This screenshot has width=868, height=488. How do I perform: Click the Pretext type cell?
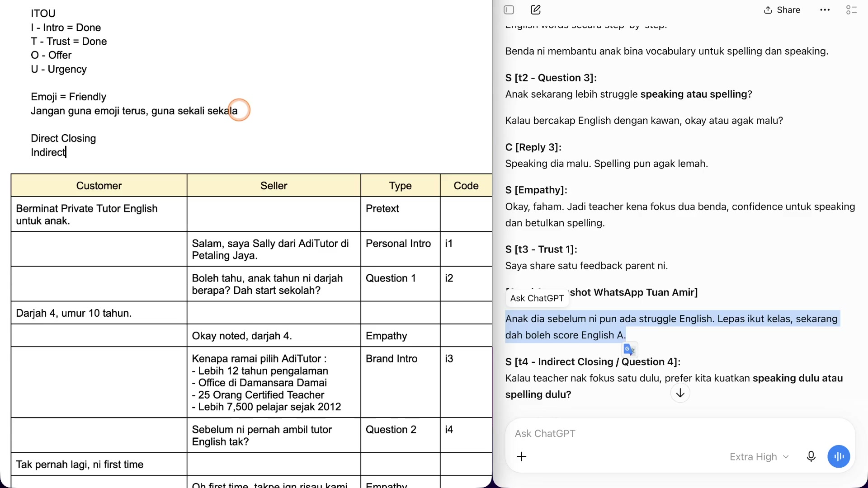[x=401, y=214]
